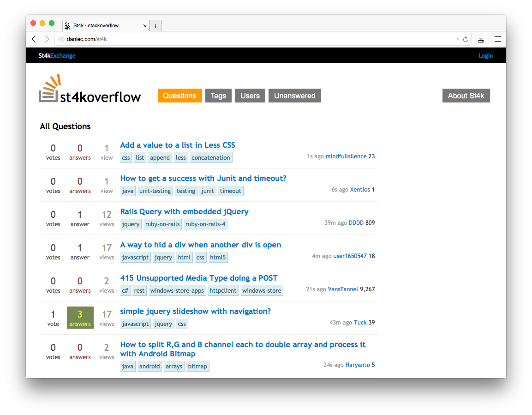Open the Rails Query with embedded jQuery question
This screenshot has width=532, height=415.
pos(184,211)
